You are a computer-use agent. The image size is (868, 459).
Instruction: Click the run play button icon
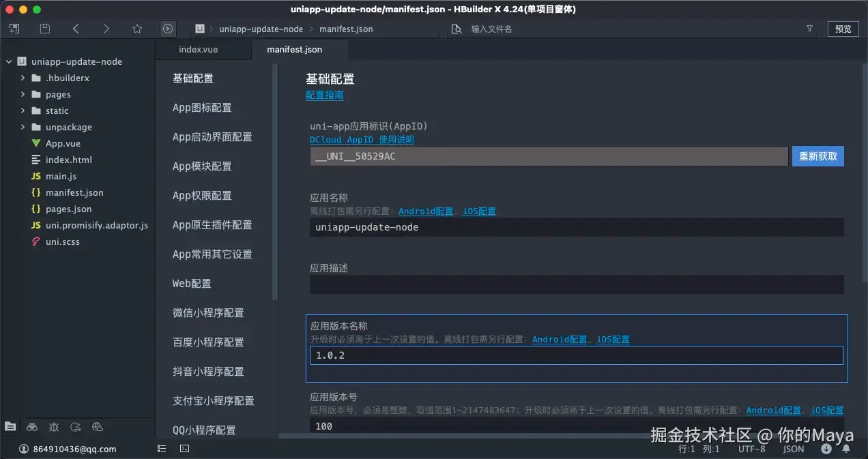[168, 29]
